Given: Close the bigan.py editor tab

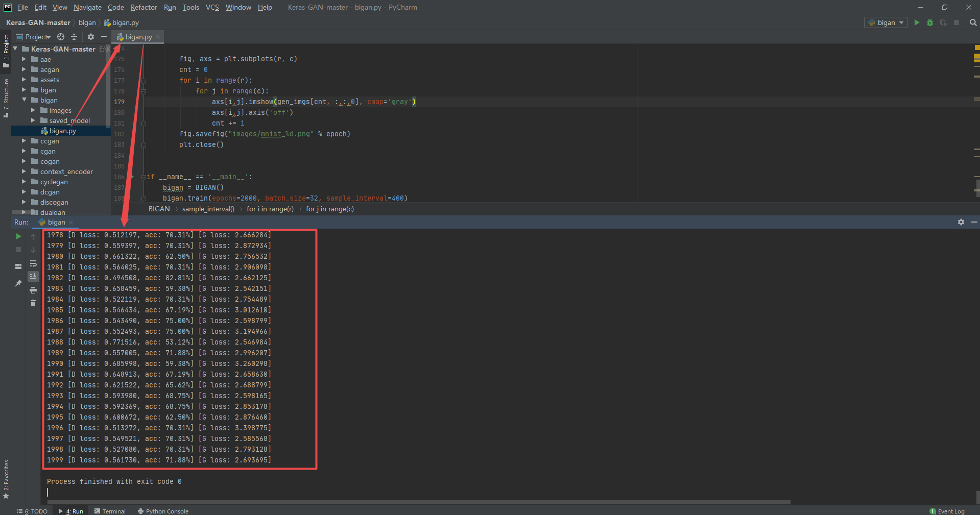Looking at the screenshot, I should coord(158,37).
